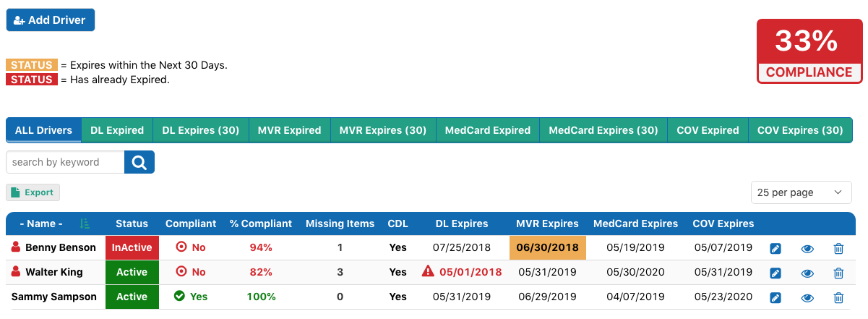View Benny Benson details via eye icon

(x=808, y=249)
